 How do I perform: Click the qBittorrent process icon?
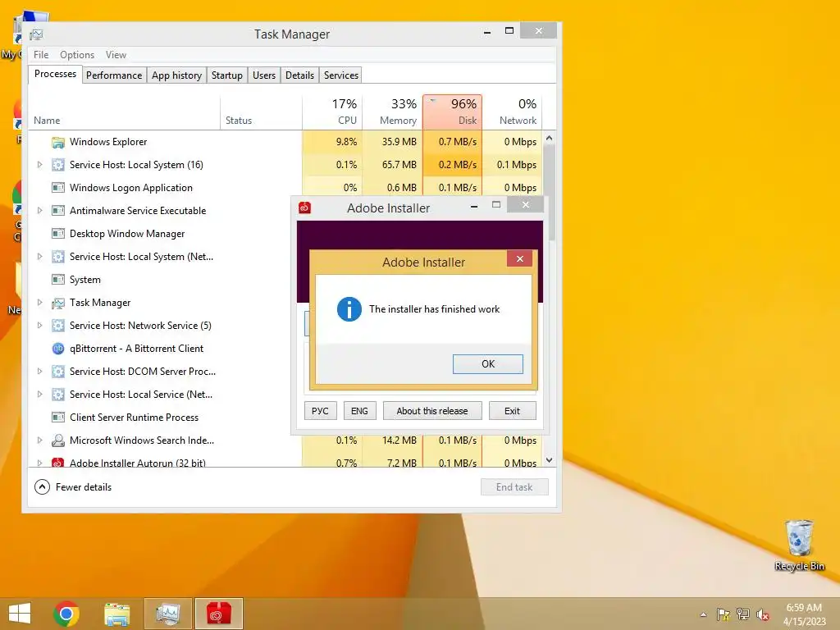pos(58,349)
